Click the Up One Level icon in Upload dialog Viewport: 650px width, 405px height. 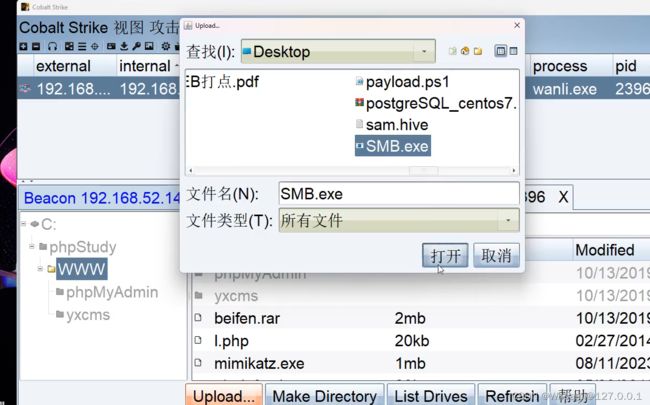[452, 51]
